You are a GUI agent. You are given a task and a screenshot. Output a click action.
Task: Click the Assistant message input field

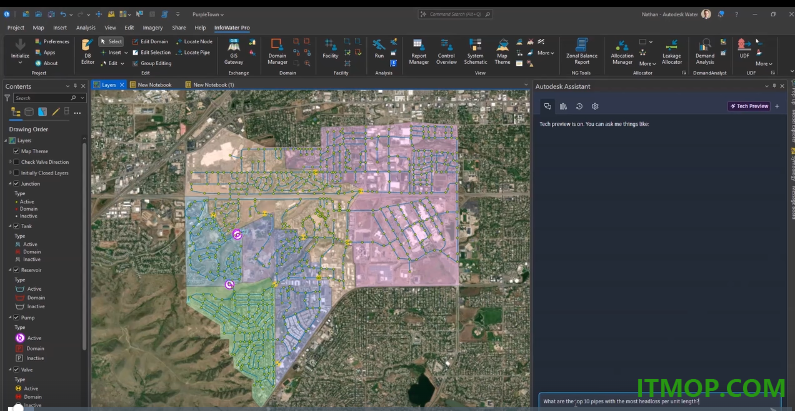point(659,401)
